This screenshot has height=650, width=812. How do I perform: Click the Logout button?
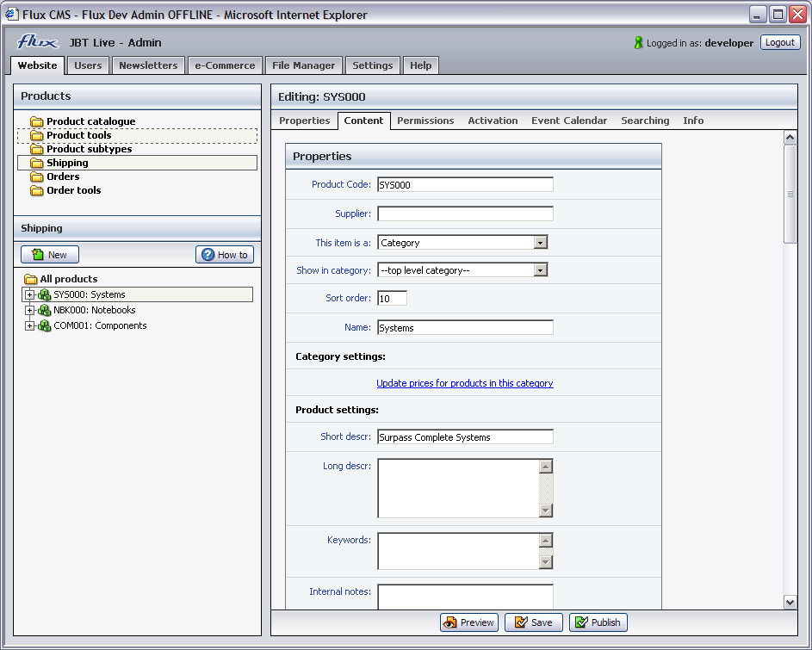(780, 42)
